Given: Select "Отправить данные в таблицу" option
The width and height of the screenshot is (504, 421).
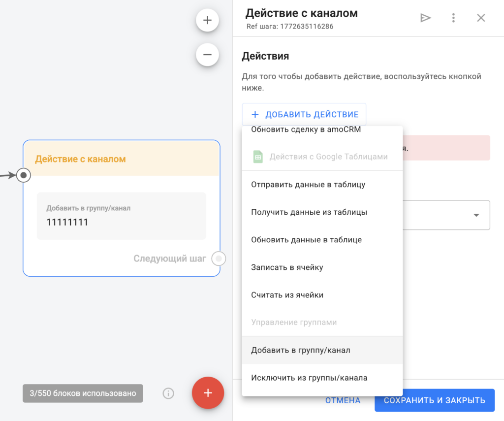Looking at the screenshot, I should click(308, 185).
